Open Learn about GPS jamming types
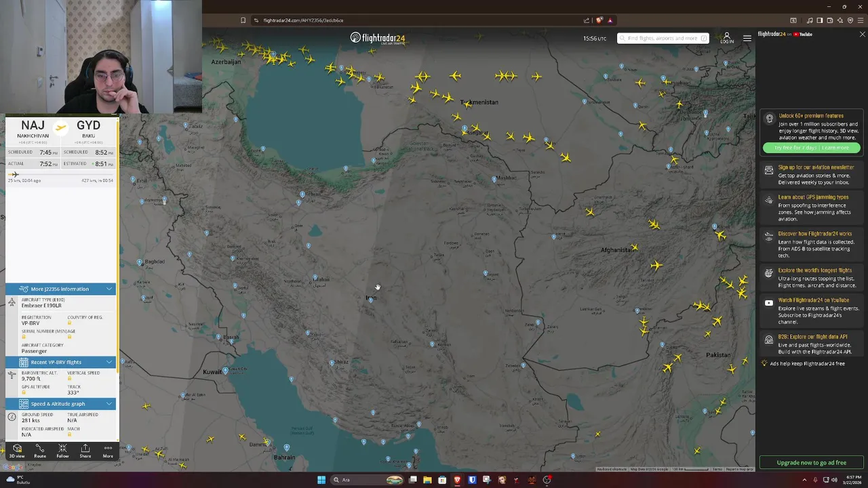The image size is (868, 488). coord(811,208)
